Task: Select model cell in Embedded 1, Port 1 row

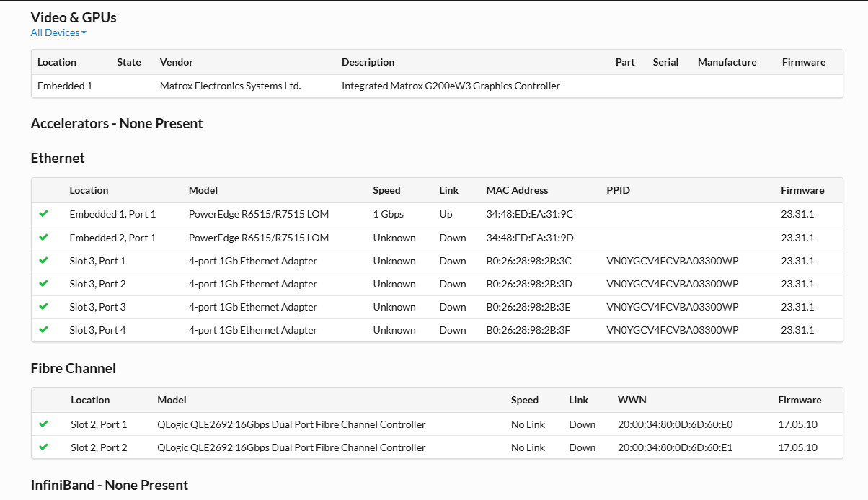Action: tap(259, 214)
